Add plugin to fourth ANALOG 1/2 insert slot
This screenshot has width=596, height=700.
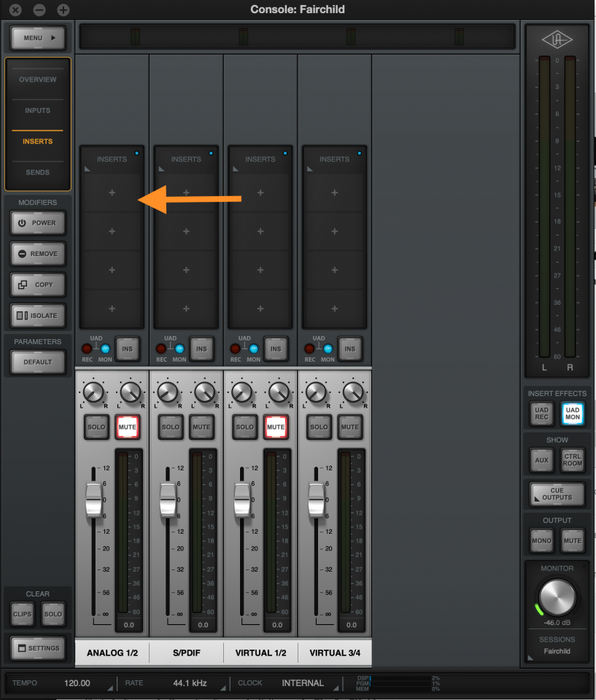112,308
